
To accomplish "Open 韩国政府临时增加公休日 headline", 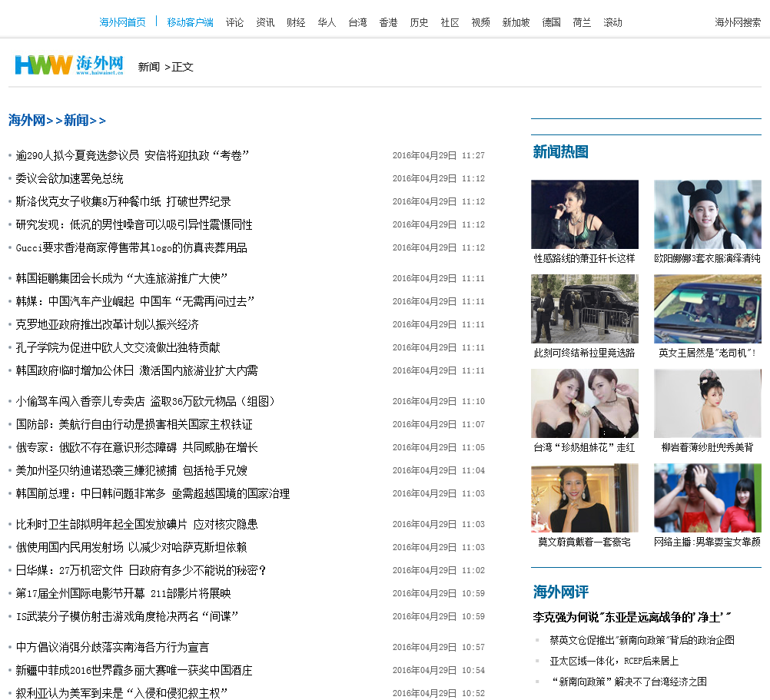I will (x=137, y=370).
